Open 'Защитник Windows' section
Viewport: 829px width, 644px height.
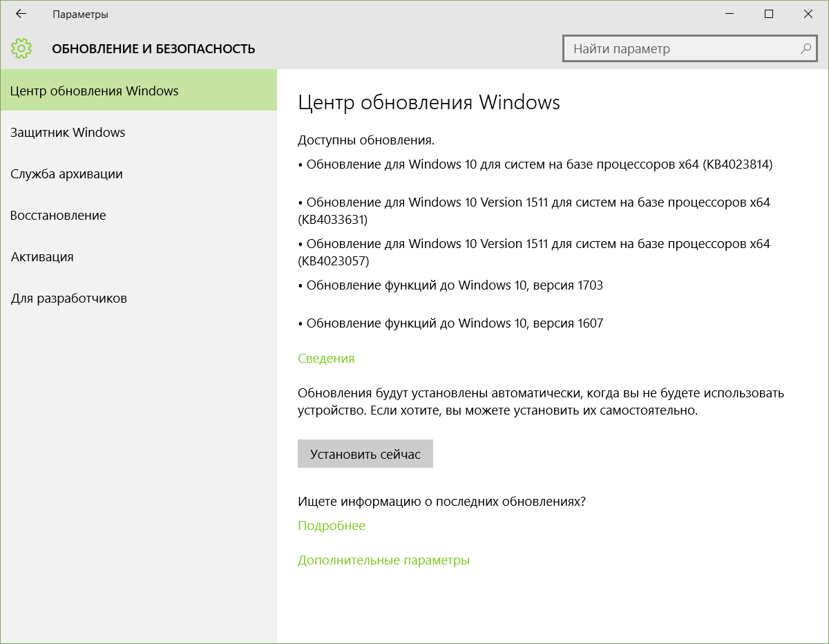click(138, 132)
